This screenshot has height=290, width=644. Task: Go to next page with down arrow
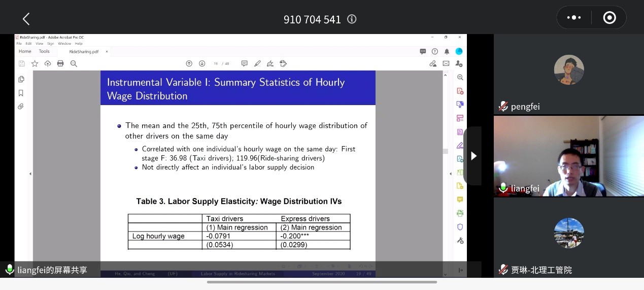[x=202, y=63]
